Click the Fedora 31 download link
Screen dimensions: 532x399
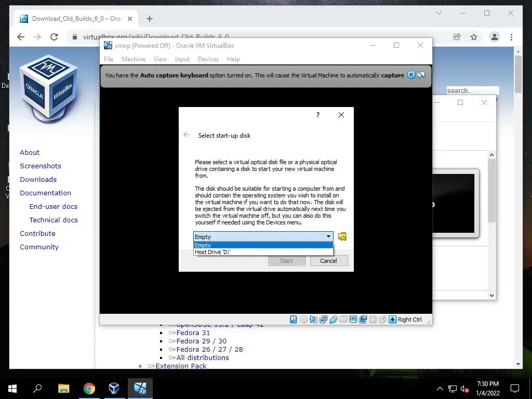(x=193, y=333)
